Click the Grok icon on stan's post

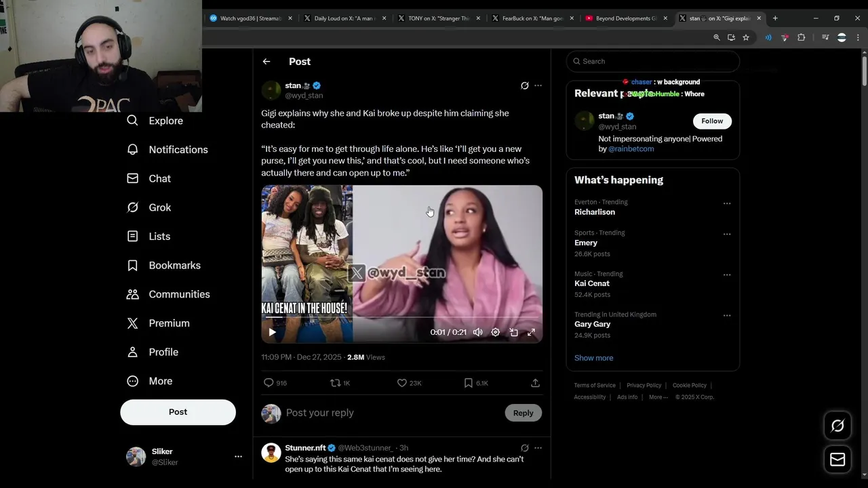coord(524,85)
